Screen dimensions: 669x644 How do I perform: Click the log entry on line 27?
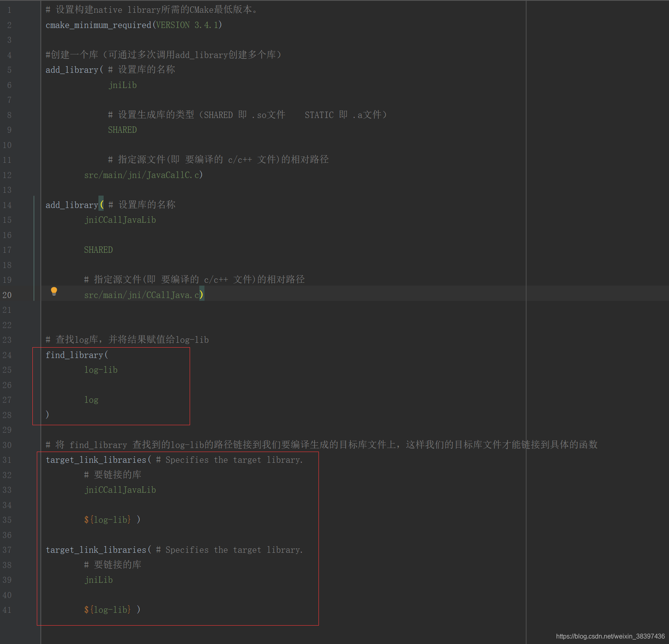coord(91,400)
